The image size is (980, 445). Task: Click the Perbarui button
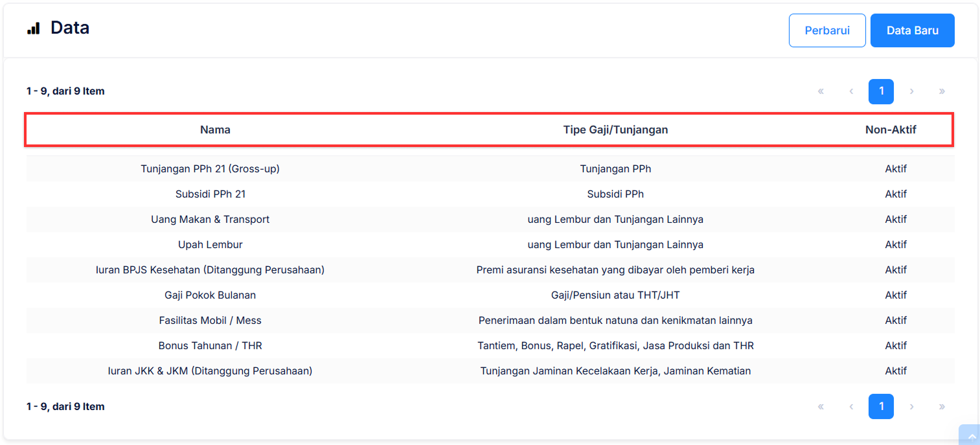827,30
